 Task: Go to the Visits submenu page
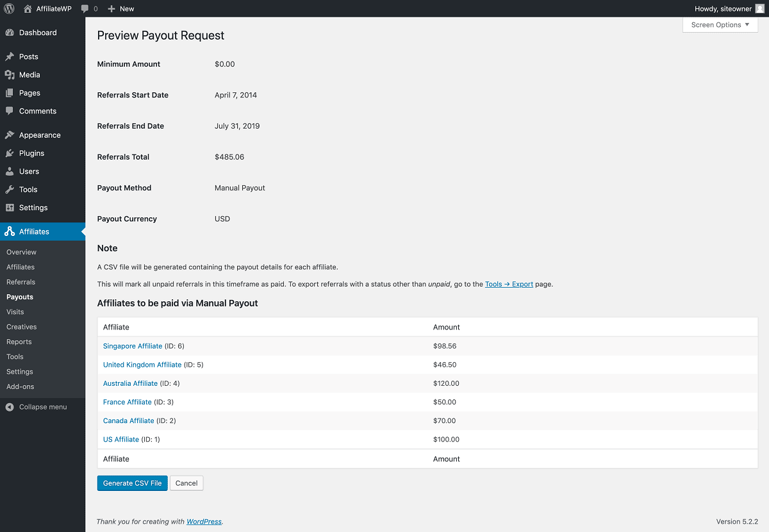[x=15, y=312]
